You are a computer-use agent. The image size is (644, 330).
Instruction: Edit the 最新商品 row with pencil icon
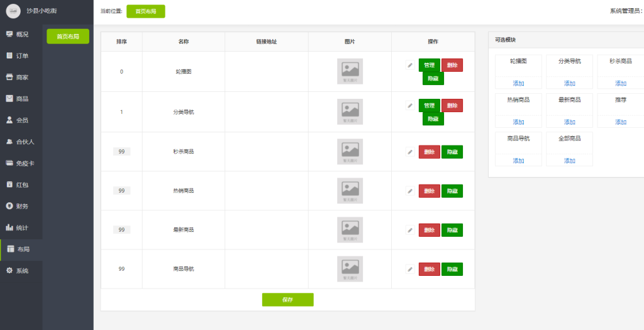pos(410,230)
